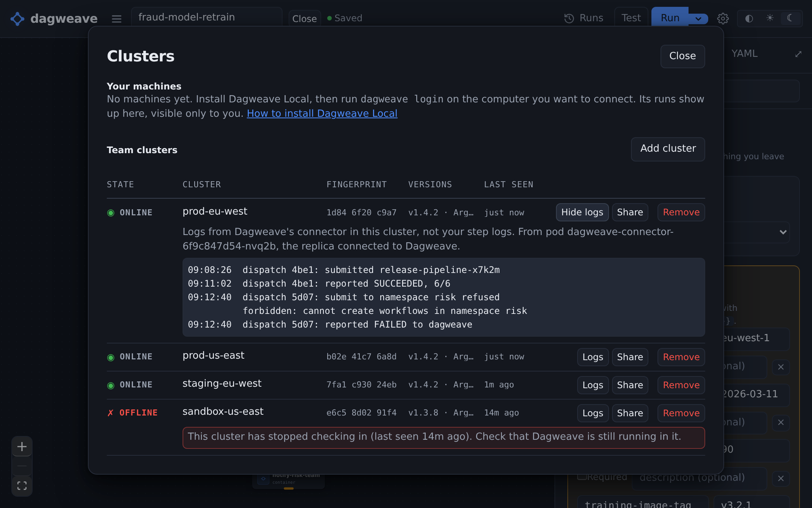
Task: Delete the parameter row with Required checkbox
Action: click(781, 478)
